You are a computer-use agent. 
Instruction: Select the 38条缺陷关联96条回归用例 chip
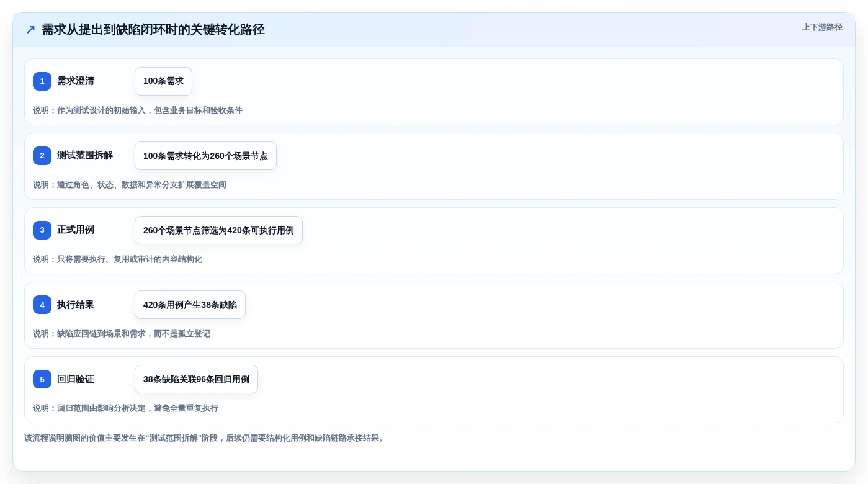[x=196, y=379]
